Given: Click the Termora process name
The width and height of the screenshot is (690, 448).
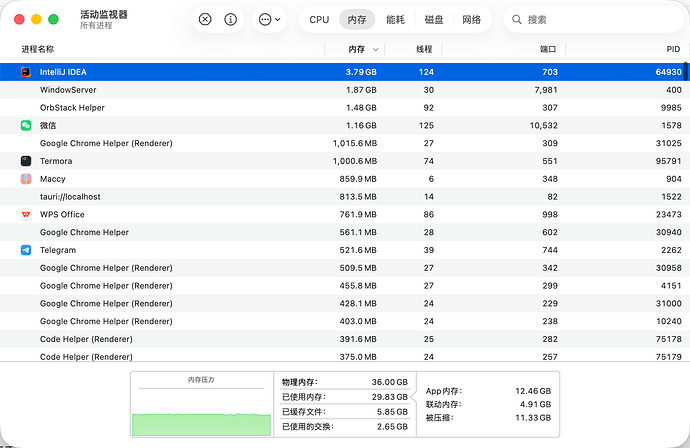Looking at the screenshot, I should pyautogui.click(x=56, y=161).
